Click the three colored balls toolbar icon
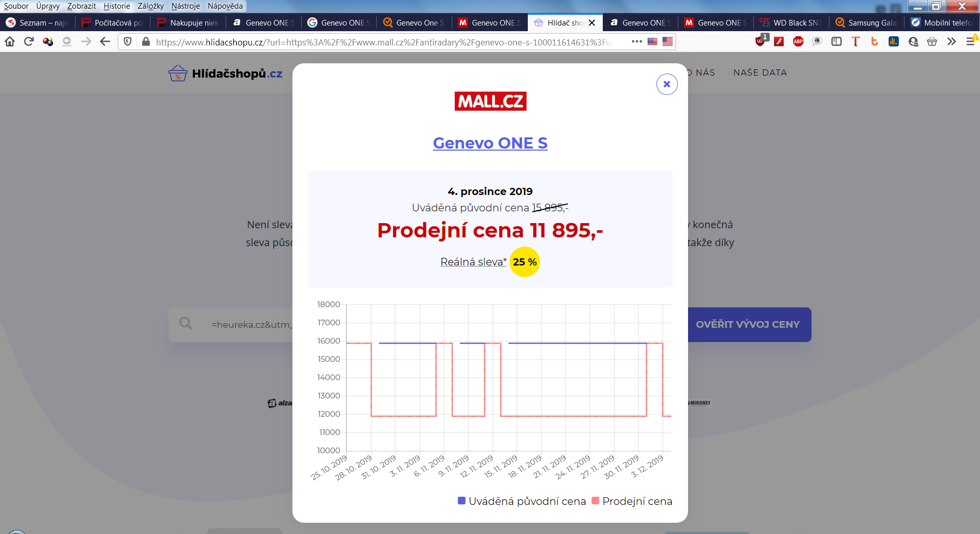This screenshot has height=534, width=980. point(48,41)
